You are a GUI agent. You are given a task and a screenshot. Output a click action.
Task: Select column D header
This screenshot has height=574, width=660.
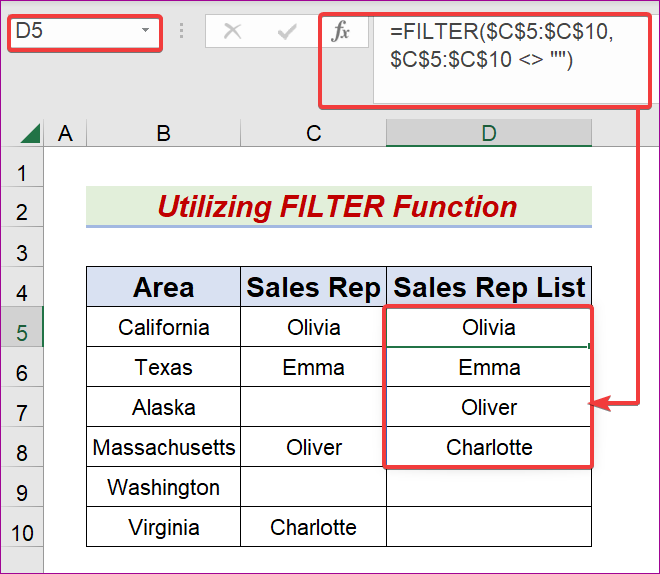[x=489, y=133]
